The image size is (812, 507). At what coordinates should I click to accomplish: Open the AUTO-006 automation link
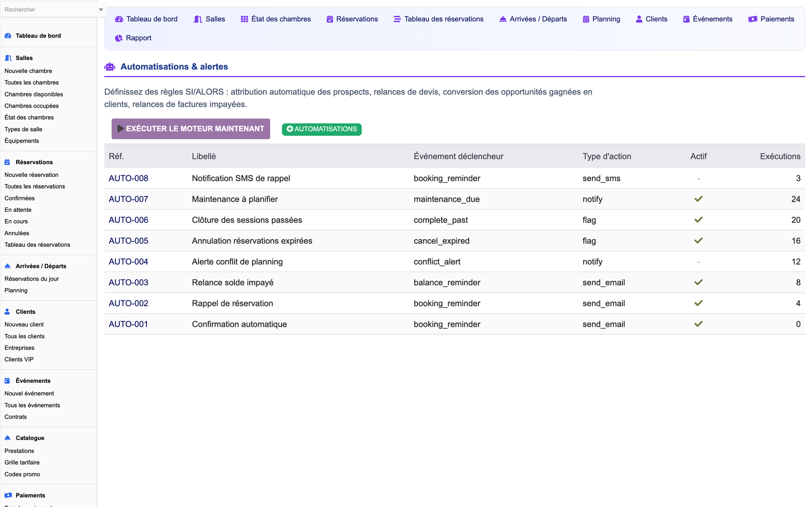click(x=129, y=220)
